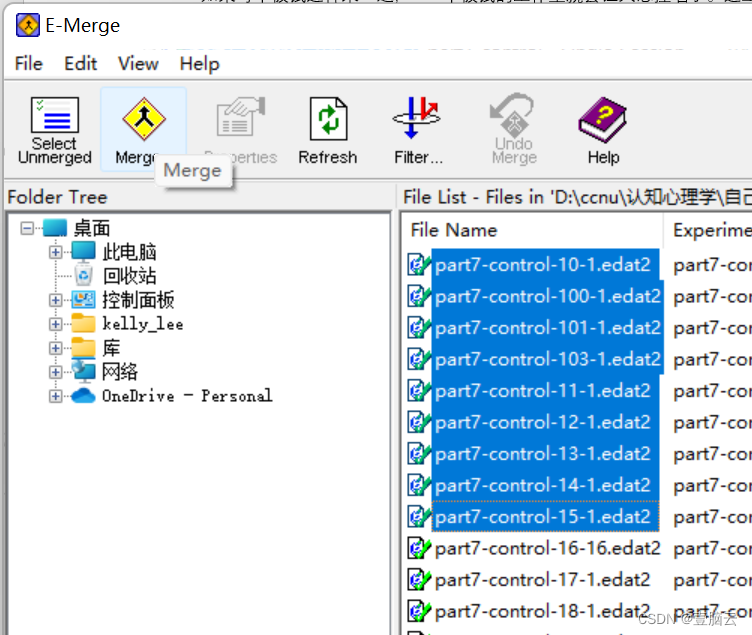
Task: Collapse the 桌面 root node
Action: pyautogui.click(x=27, y=228)
